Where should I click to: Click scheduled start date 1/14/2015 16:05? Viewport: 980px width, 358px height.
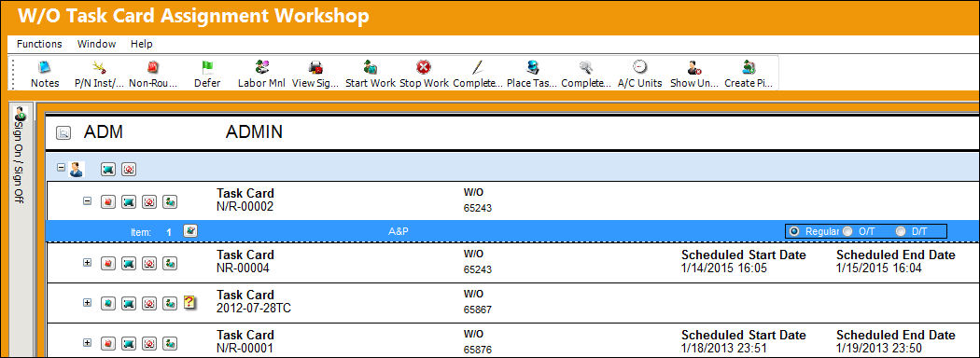click(x=724, y=268)
